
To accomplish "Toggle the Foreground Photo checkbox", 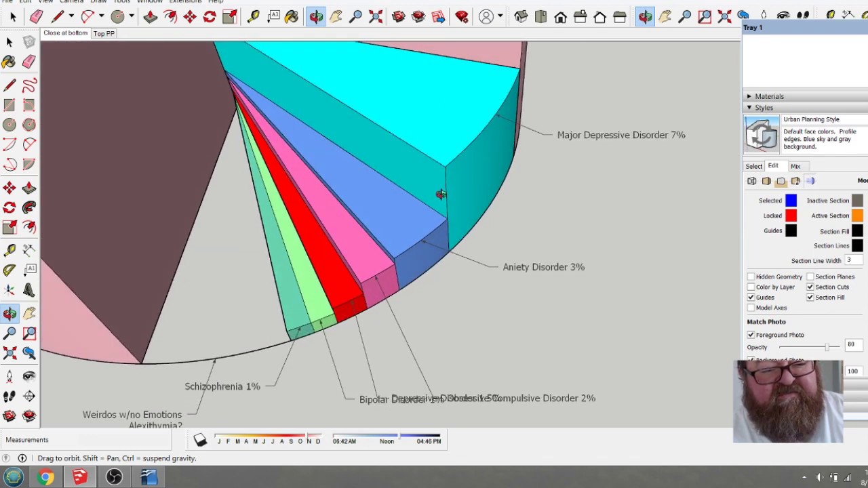I will (751, 335).
